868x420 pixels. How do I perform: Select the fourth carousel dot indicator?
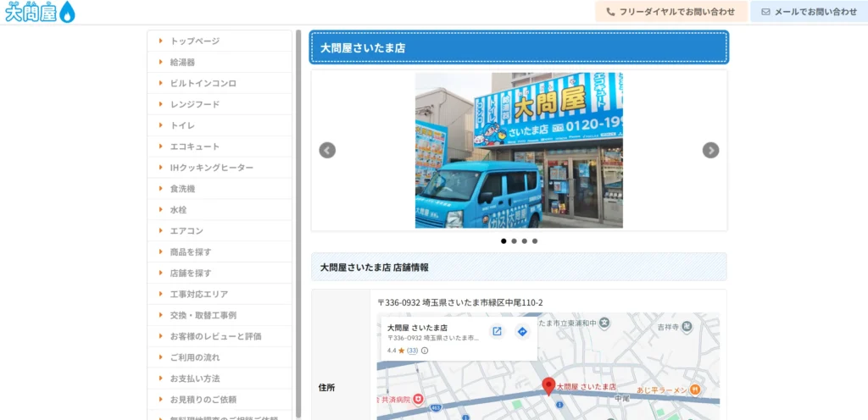point(535,241)
